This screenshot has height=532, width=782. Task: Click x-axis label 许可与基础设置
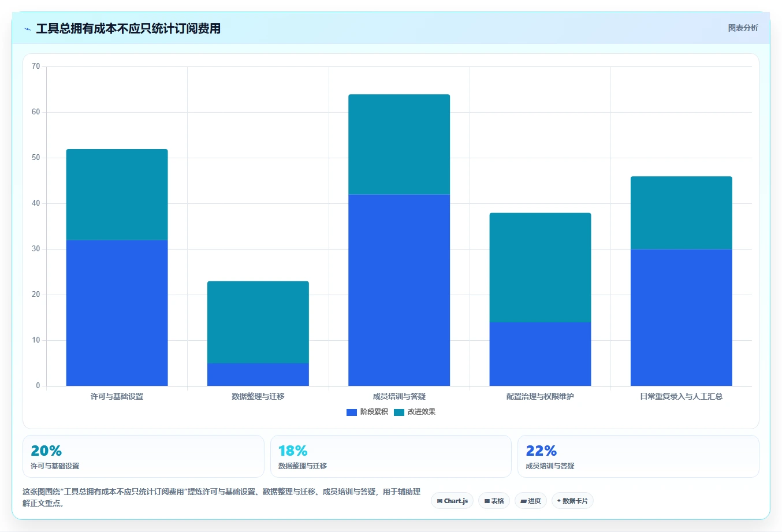coord(117,396)
